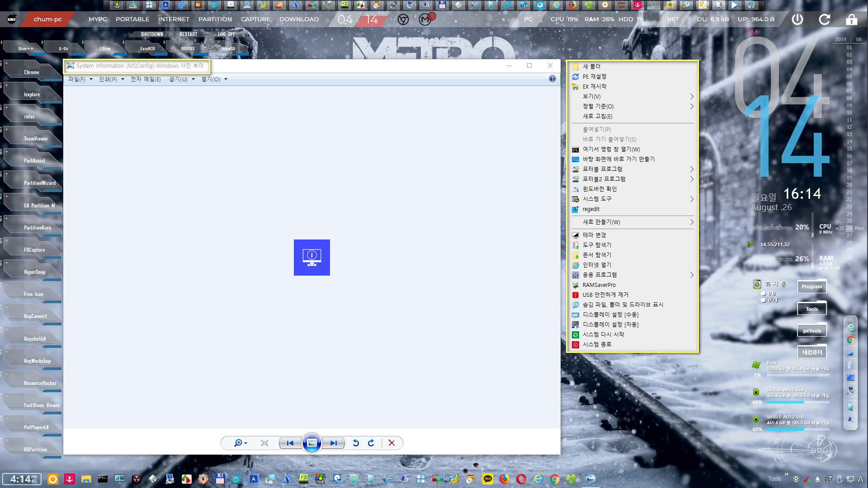Open Chrome from the bottom taskbar
This screenshot has height=488, width=868.
point(554,479)
